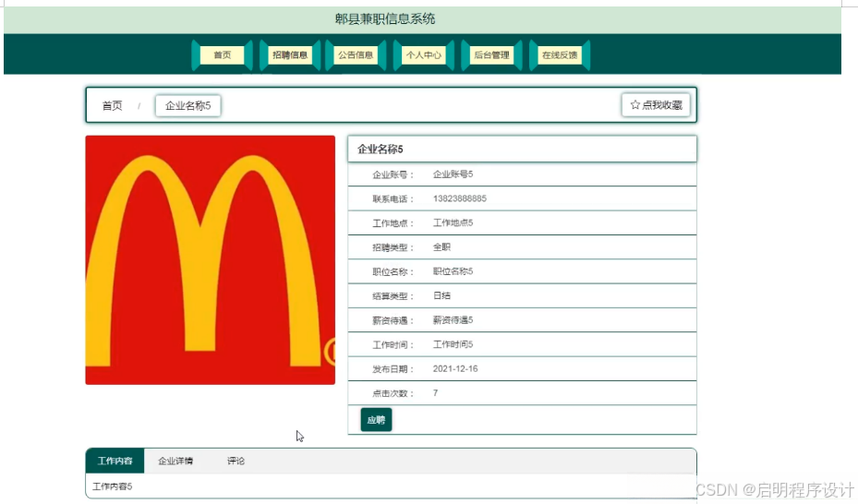Open the 首页 navigation menu item
This screenshot has width=858, height=504.
[223, 55]
